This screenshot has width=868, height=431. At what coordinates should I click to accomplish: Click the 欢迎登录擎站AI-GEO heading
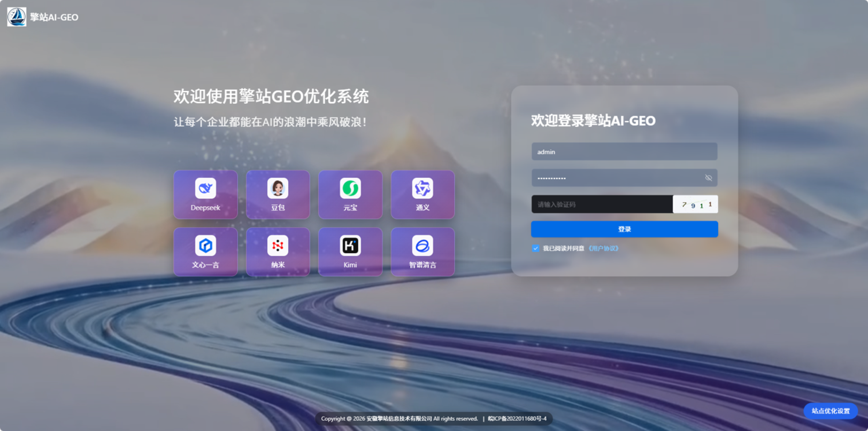click(x=593, y=121)
